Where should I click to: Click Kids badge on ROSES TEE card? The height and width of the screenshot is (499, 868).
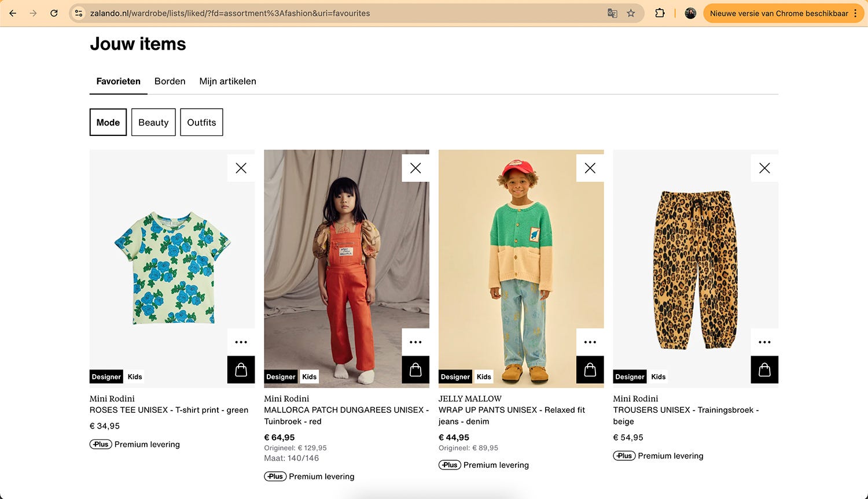[135, 377]
